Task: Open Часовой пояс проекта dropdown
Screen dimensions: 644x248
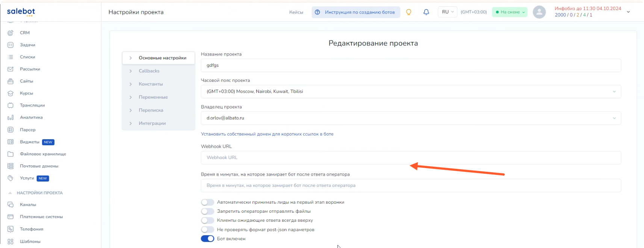Action: pos(411,92)
